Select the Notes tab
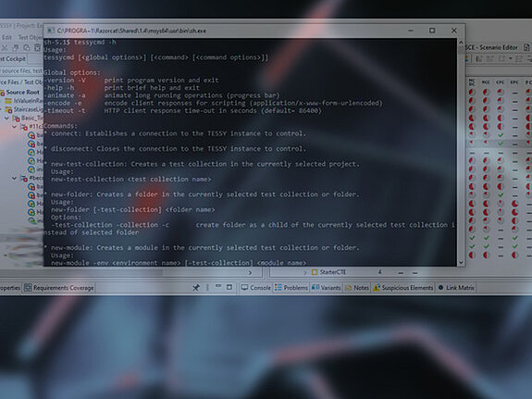 [x=356, y=288]
